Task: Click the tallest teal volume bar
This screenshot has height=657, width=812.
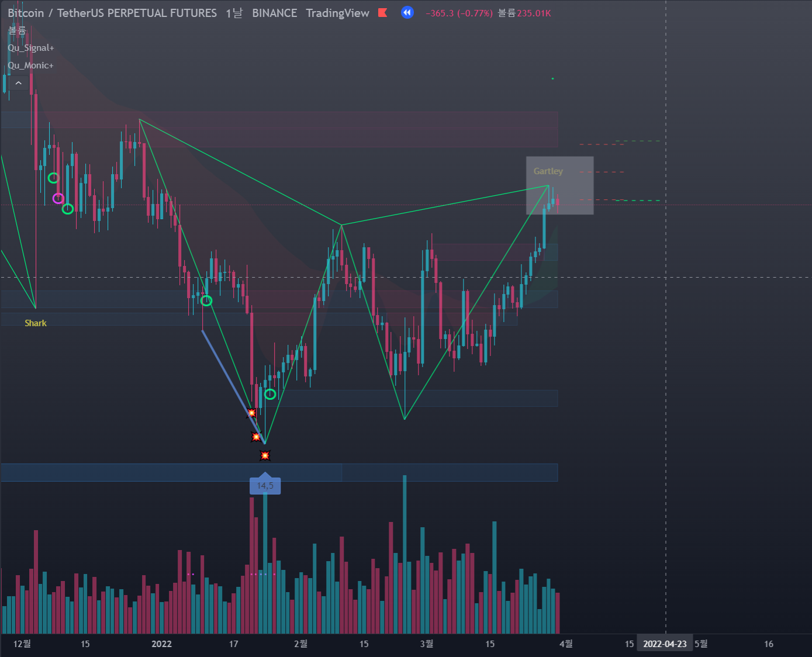Action: click(x=405, y=554)
